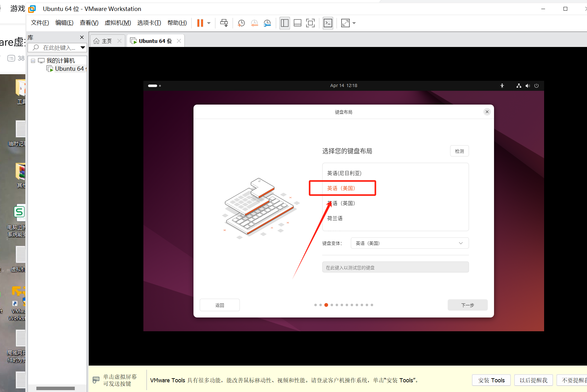
Task: Open the 文件(F) menu
Action: coord(40,23)
